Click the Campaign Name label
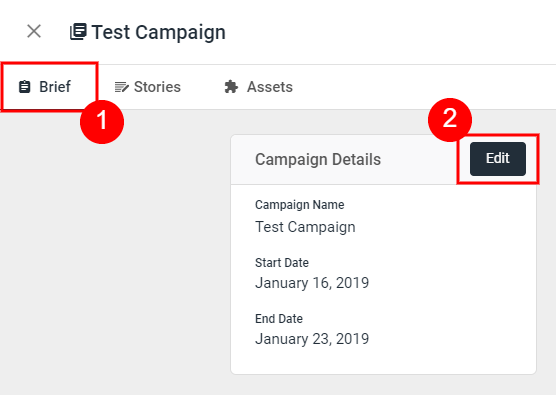 coord(300,205)
